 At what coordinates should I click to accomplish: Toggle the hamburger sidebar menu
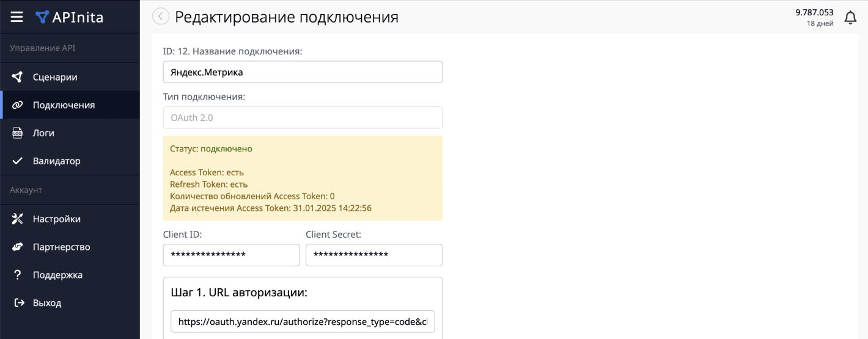[x=17, y=17]
